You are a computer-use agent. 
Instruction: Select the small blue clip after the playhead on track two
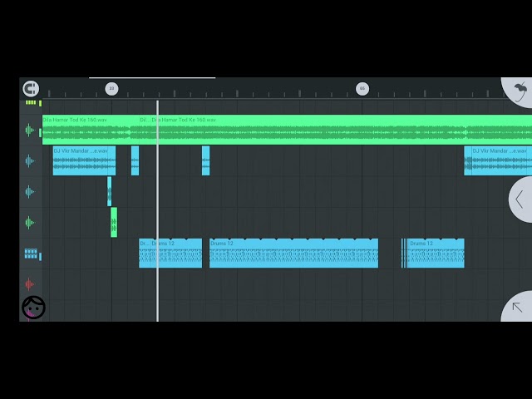205,160
